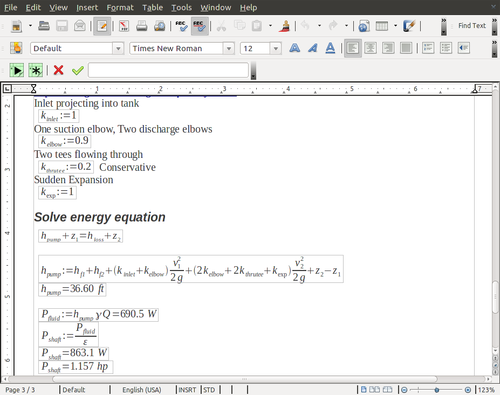Print the file directly
Image resolution: width=500 pixels, height=395 pixels.
(141, 26)
